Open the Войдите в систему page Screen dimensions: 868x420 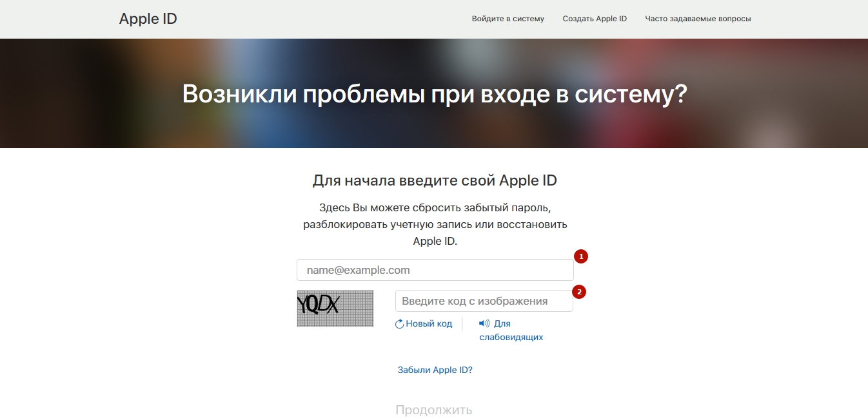[508, 19]
